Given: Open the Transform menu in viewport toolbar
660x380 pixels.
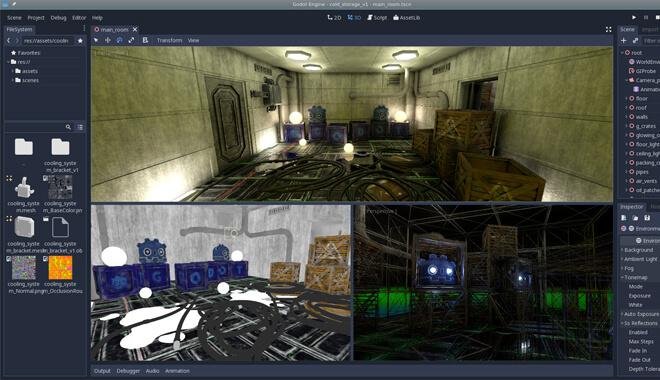Looking at the screenshot, I should pos(169,40).
